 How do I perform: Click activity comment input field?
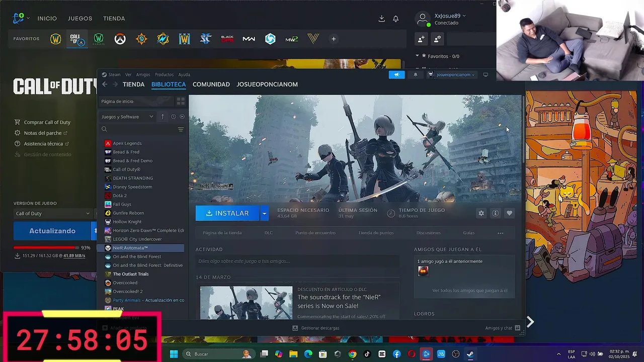pyautogui.click(x=297, y=261)
